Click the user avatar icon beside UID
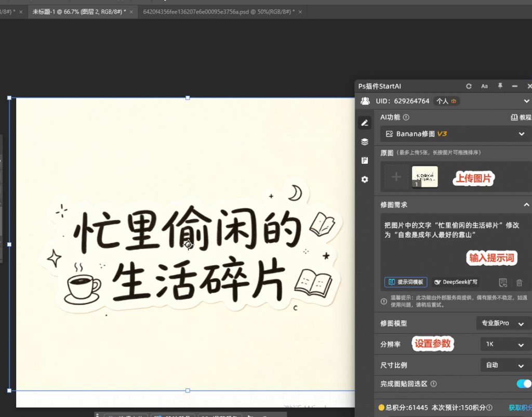Screen dimensions: 532x417 (x=365, y=101)
